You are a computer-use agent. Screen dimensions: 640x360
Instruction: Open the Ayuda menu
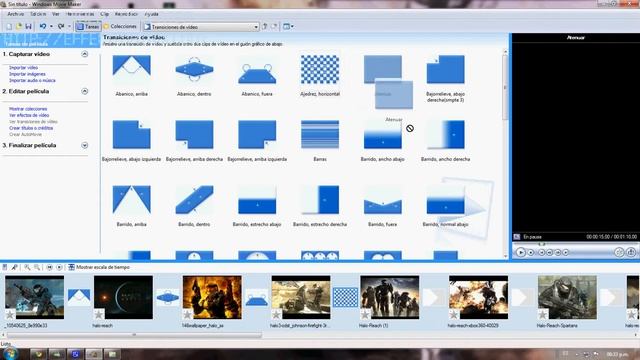click(x=151, y=14)
